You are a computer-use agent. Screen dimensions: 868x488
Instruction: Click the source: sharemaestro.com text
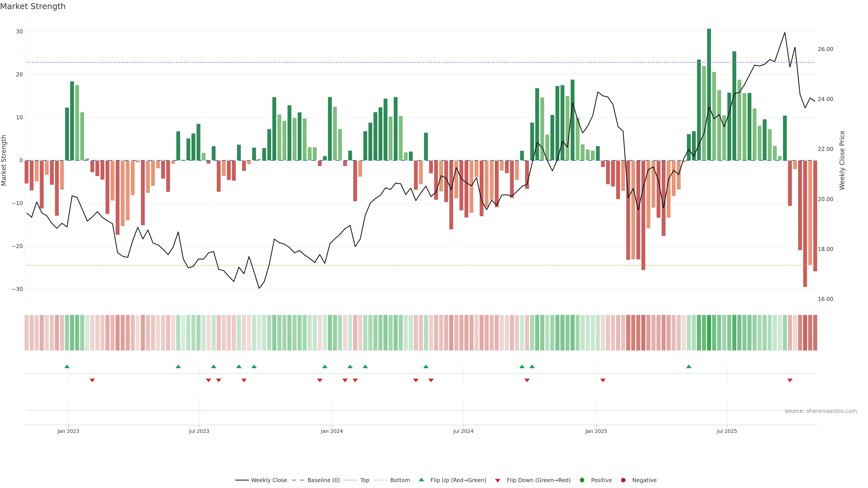pos(821,411)
